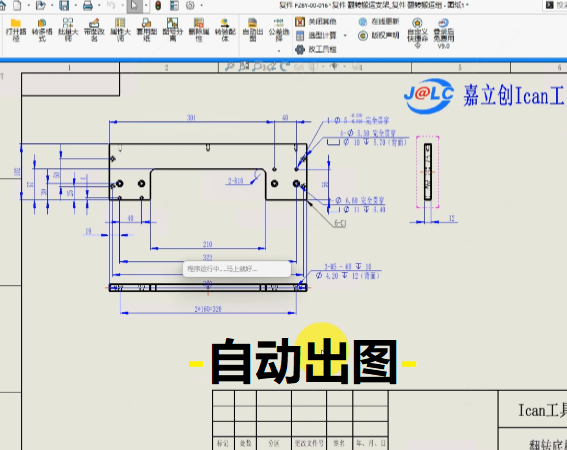Open the file properties list icon

click(x=174, y=5)
